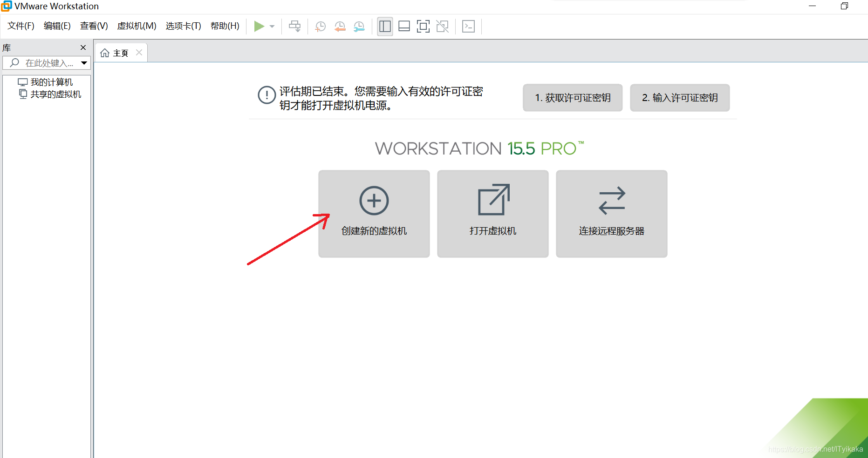Image resolution: width=868 pixels, height=458 pixels.
Task: Expand 我的计算机 in the library tree
Action: tap(51, 81)
